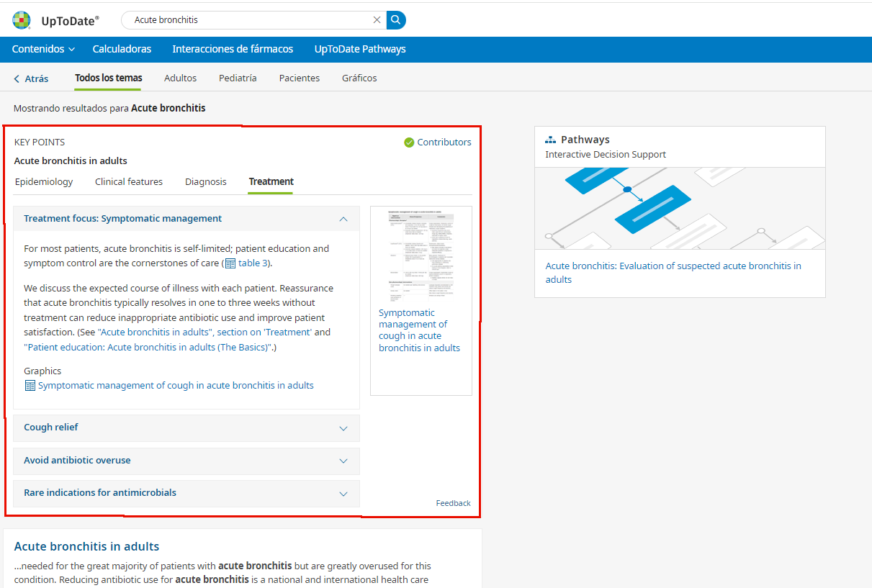Click the green Contributors checkmark icon
Screen dimensions: 872x588
pyautogui.click(x=409, y=143)
